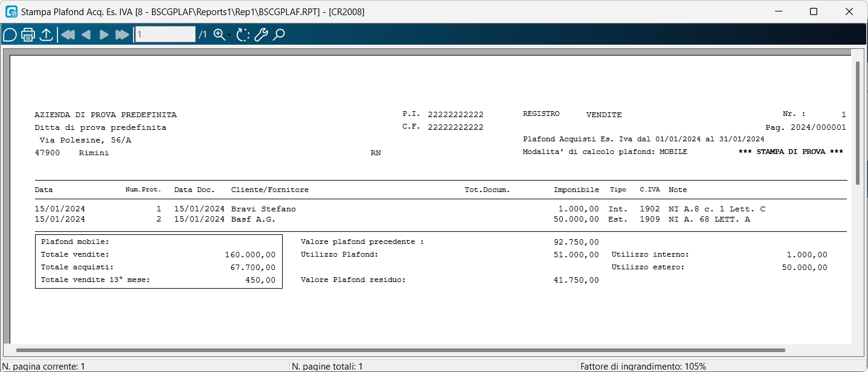The image size is (868, 372).
Task: Click the 'VENDITE' register name
Action: pyautogui.click(x=604, y=115)
